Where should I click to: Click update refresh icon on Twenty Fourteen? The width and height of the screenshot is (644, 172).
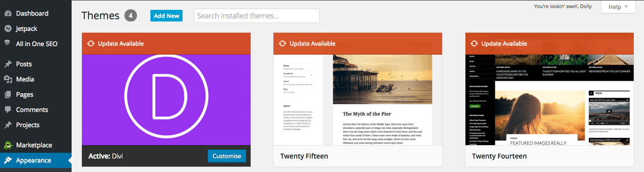pyautogui.click(x=474, y=43)
